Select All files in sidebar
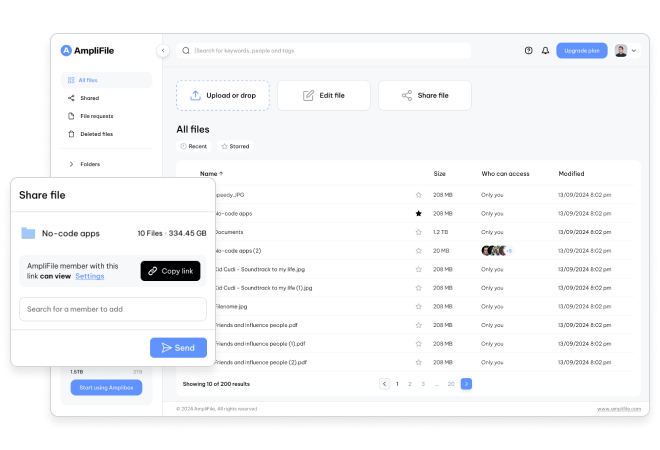The width and height of the screenshot is (660, 450). 88,80
